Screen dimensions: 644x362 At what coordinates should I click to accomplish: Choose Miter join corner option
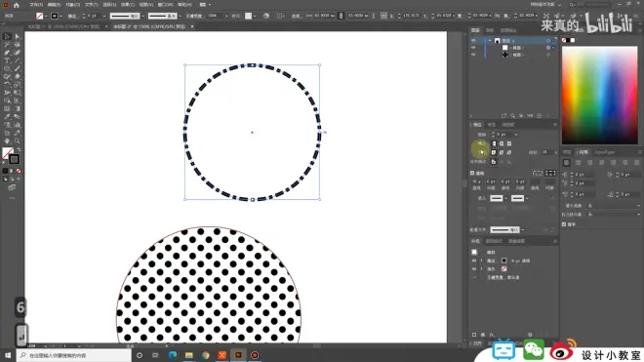coord(494,152)
